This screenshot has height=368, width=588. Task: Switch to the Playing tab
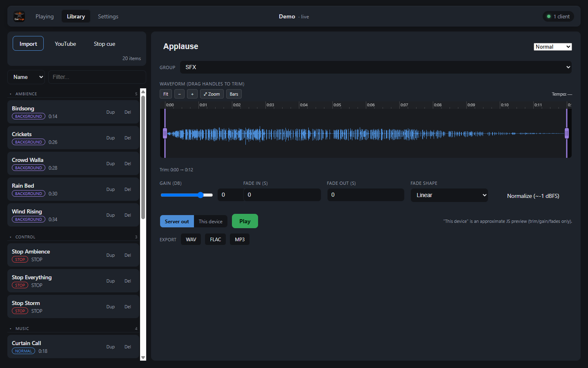point(45,16)
